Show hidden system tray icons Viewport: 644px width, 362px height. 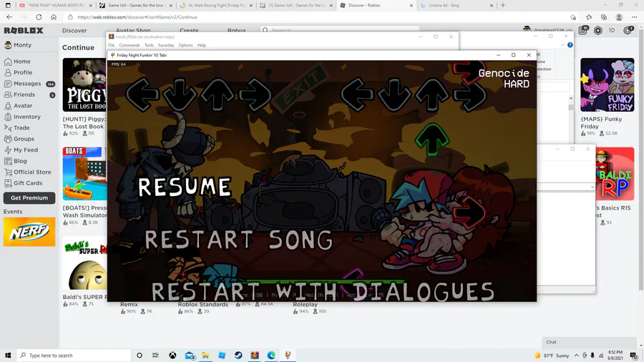point(577,356)
